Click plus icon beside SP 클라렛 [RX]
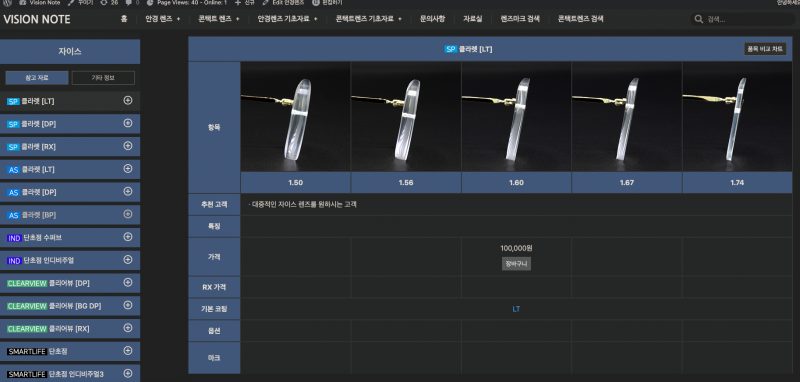 tap(128, 146)
